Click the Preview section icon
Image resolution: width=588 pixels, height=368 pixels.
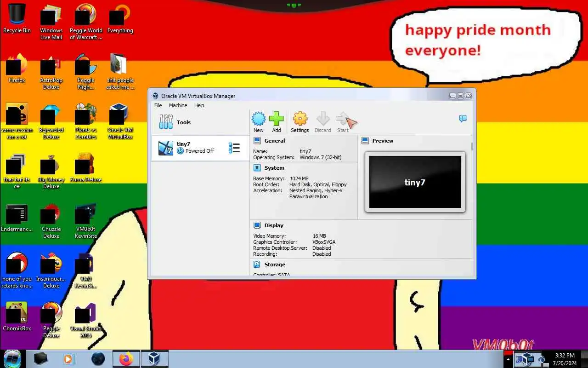coord(365,141)
